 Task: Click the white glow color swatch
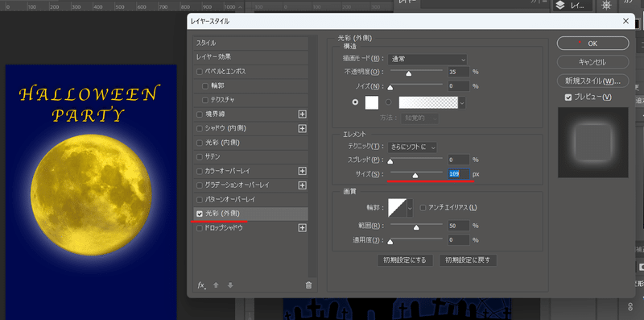(372, 102)
